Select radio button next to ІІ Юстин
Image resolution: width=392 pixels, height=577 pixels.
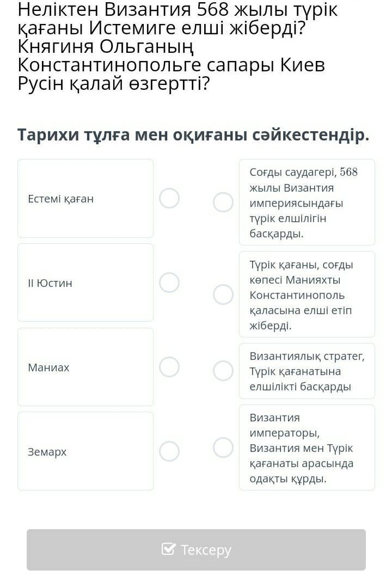point(169,283)
